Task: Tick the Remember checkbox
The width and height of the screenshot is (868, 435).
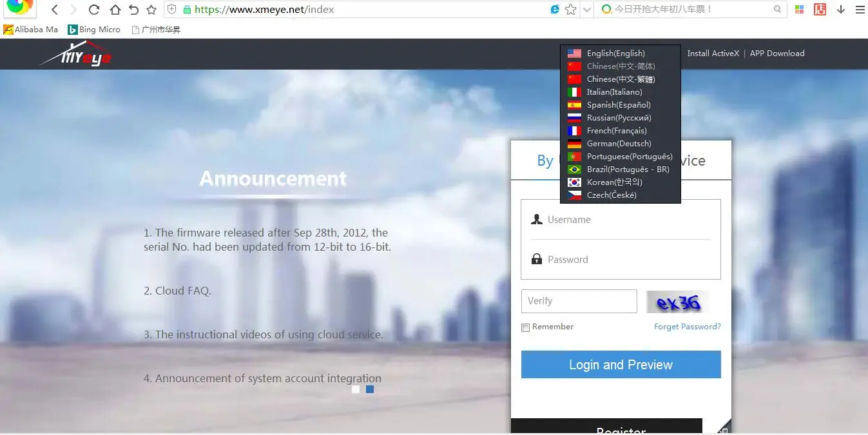Action: pos(525,327)
